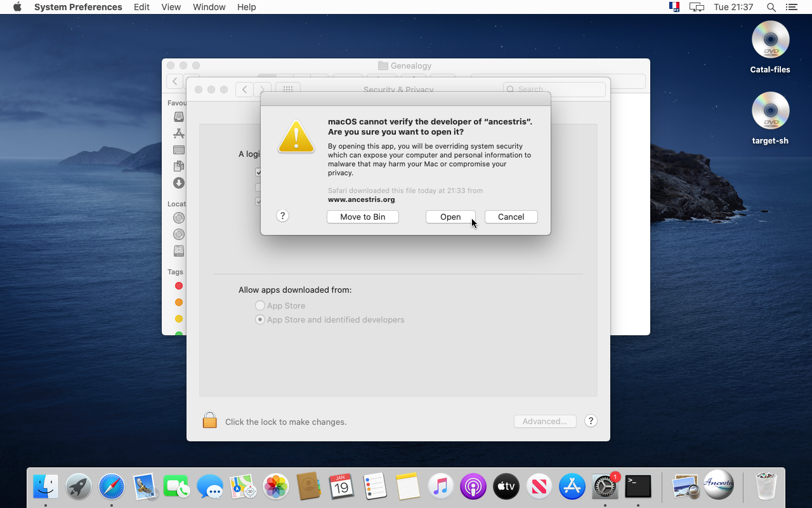Toggle the third greyed checkbox in Security pane
Image resolution: width=812 pixels, height=508 pixels.
click(x=258, y=201)
